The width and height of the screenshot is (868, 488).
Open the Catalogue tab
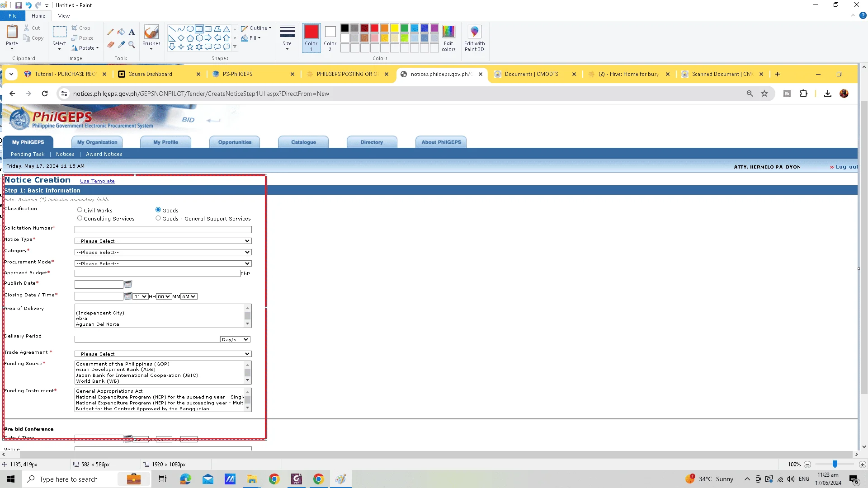(303, 142)
